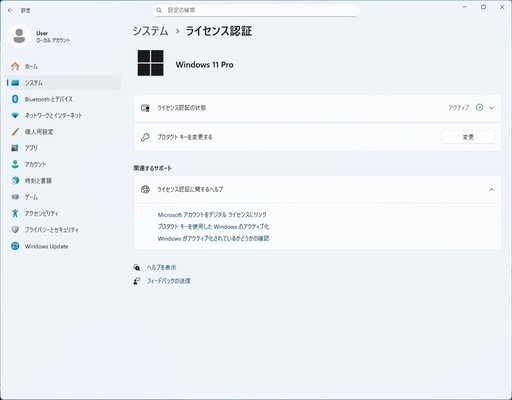Click the アクセシビリティ figure icon

point(15,213)
